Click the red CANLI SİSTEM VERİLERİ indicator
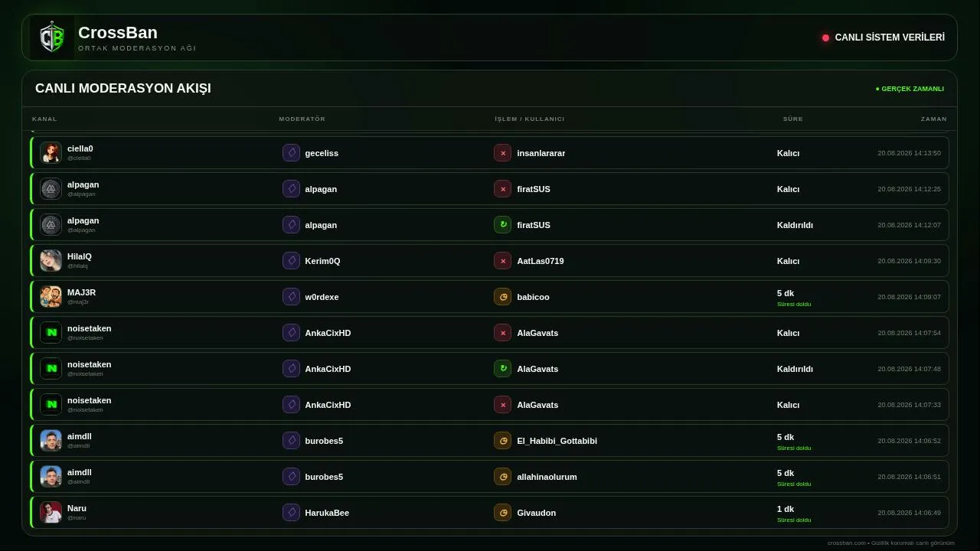 click(x=825, y=37)
